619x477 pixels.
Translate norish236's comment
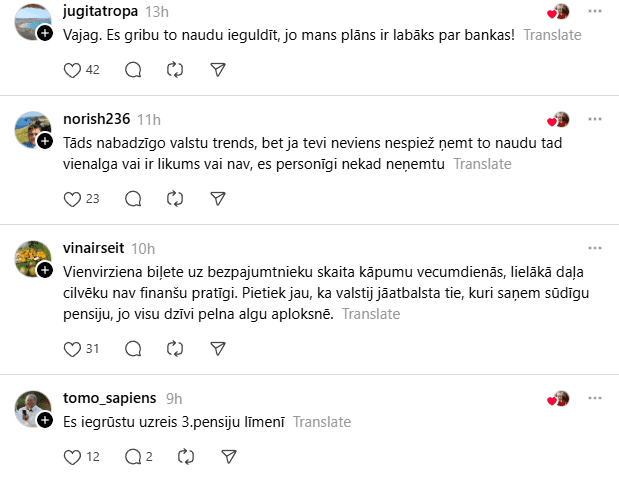(482, 163)
